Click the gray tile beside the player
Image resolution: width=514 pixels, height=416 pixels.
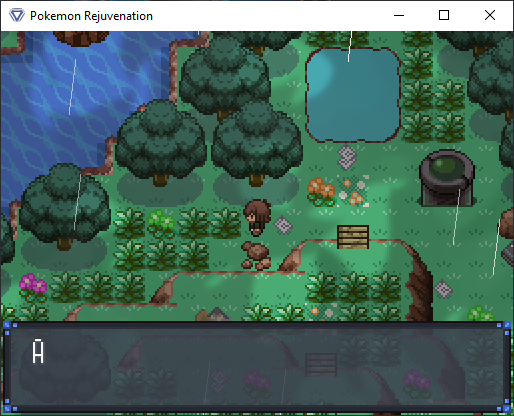pyautogui.click(x=283, y=225)
